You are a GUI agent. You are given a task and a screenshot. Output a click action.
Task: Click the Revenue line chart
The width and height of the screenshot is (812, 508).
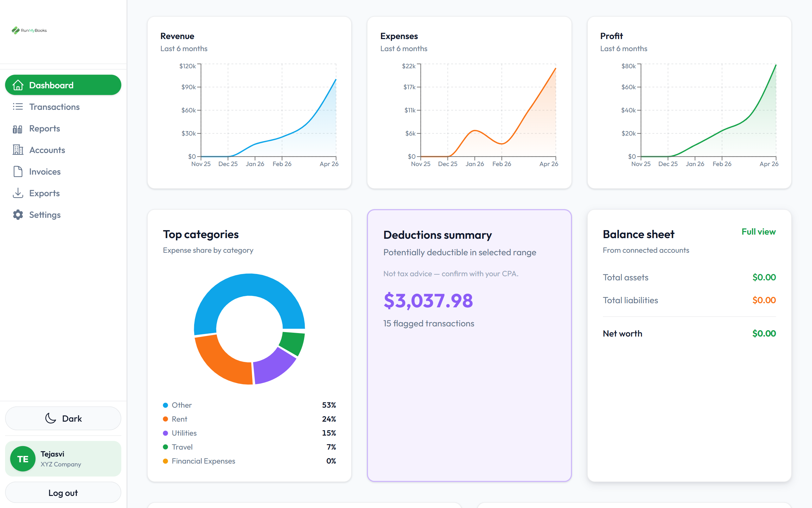tap(268, 111)
